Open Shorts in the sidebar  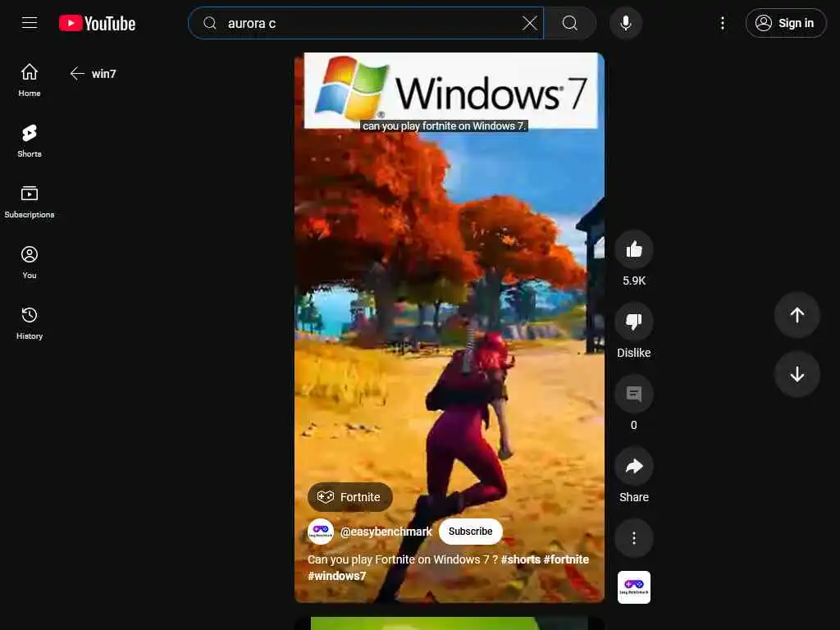coord(30,141)
